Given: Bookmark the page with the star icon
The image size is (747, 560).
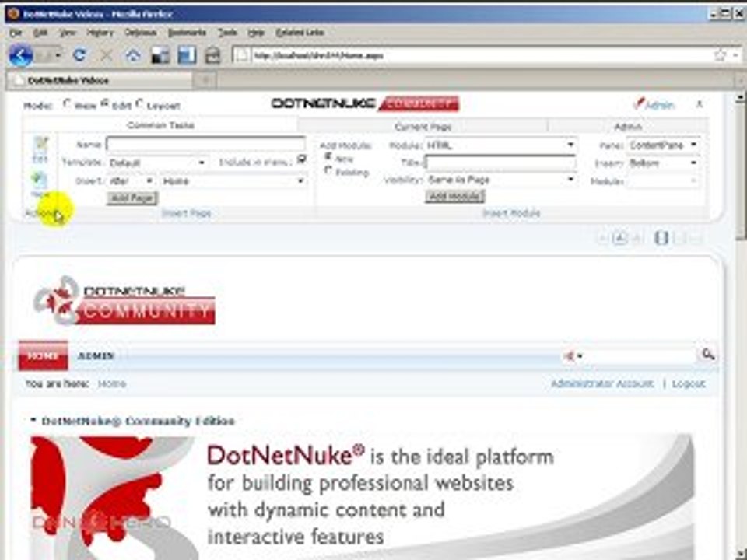Looking at the screenshot, I should pyautogui.click(x=720, y=55).
